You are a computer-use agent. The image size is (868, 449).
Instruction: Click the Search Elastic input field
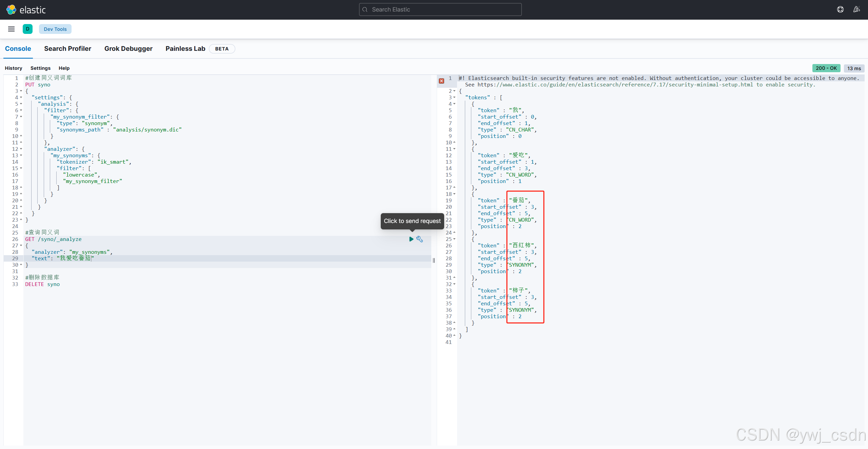pos(440,9)
